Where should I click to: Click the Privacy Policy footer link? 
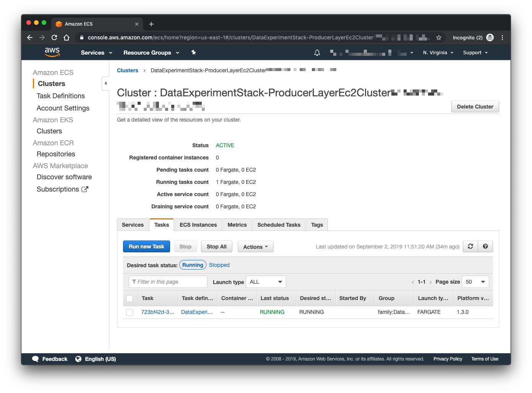click(x=448, y=359)
